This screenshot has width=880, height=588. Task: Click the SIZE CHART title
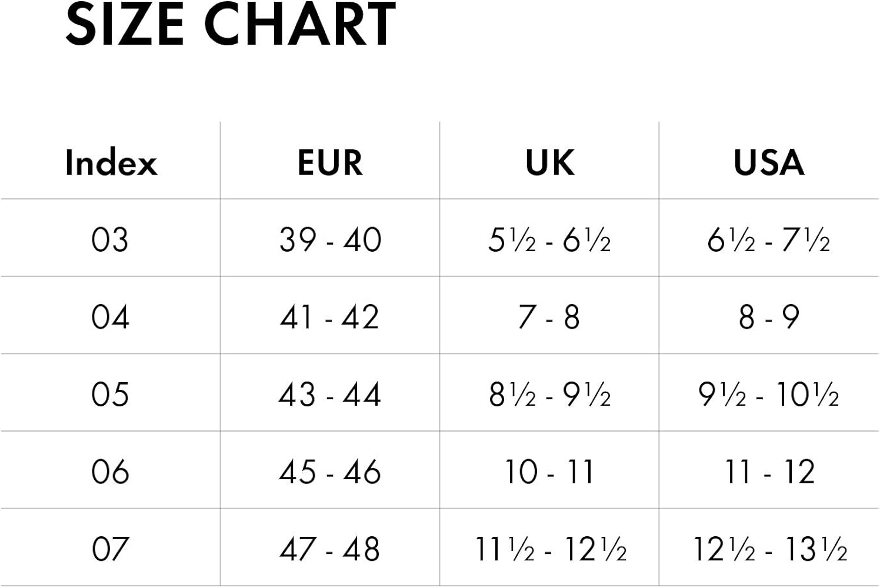coord(231,25)
